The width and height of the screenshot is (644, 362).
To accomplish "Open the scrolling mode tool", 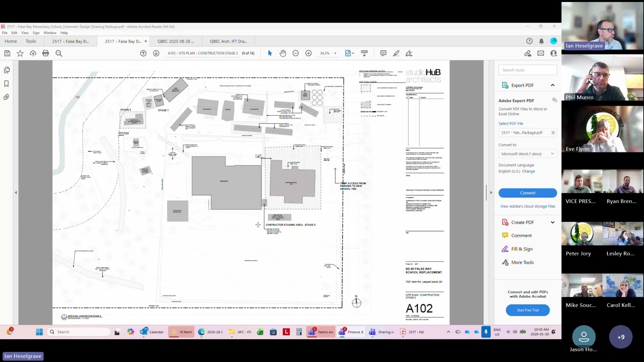I will [x=364, y=53].
